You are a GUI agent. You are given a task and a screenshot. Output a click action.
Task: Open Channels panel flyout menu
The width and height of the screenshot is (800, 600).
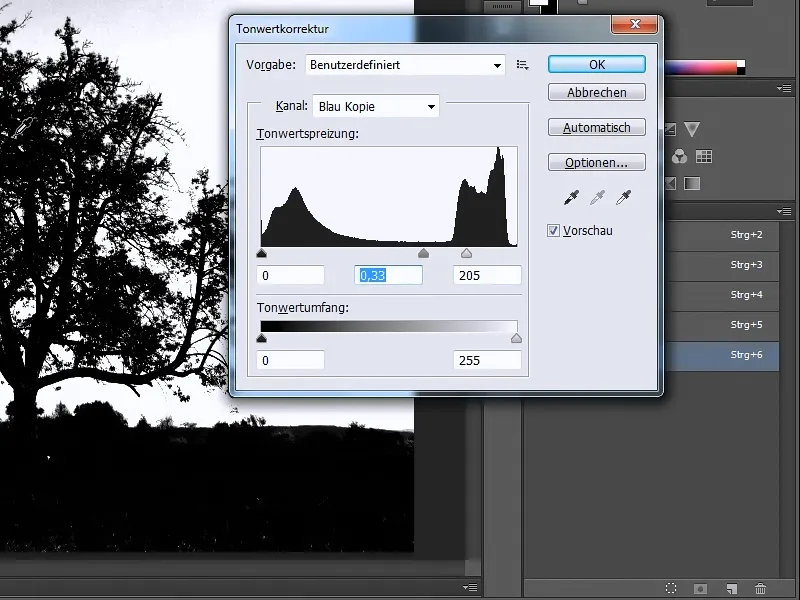click(785, 211)
